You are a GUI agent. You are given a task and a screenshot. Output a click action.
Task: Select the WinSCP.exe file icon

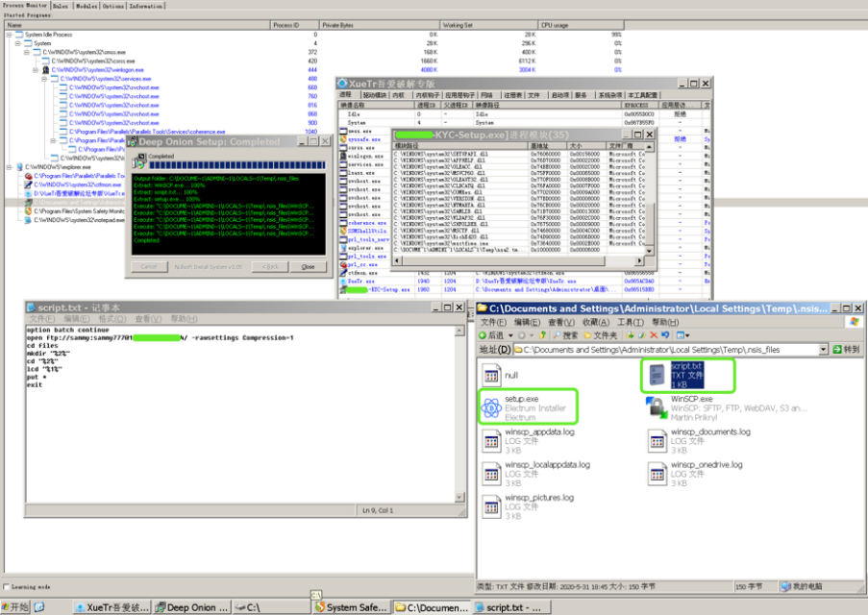point(657,406)
